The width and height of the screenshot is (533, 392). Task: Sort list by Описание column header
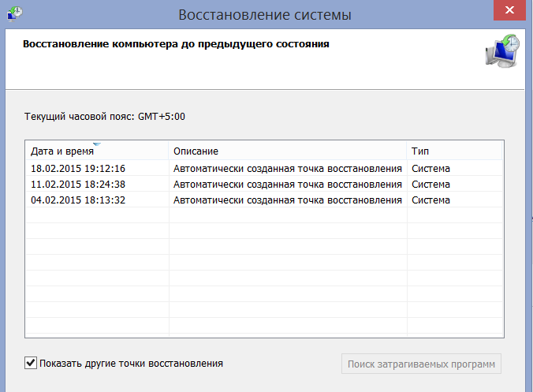pyautogui.click(x=288, y=151)
